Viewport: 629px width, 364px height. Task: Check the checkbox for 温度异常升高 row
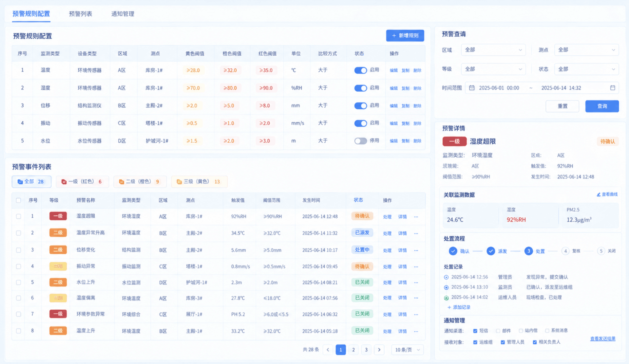18,233
